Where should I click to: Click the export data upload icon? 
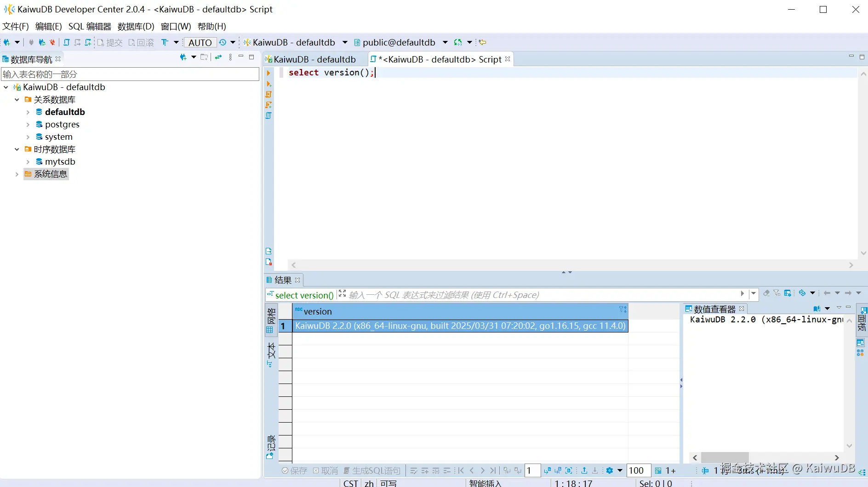tap(584, 470)
